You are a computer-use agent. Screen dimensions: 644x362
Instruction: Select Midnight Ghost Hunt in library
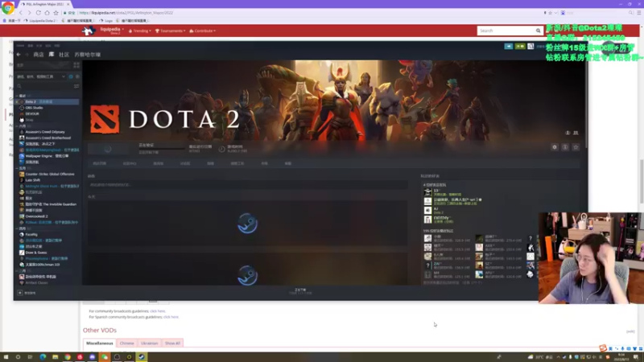[x=47, y=187]
